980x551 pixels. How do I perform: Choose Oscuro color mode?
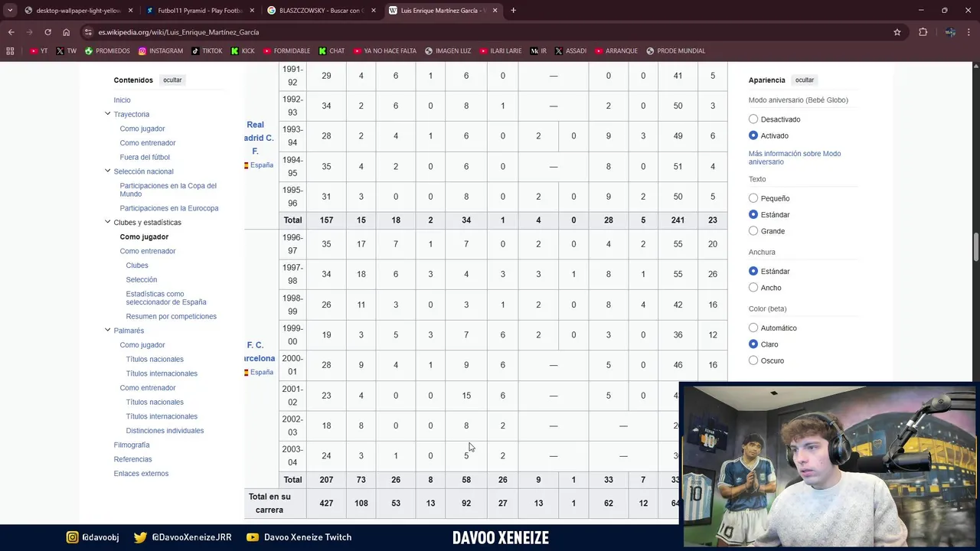pos(753,360)
